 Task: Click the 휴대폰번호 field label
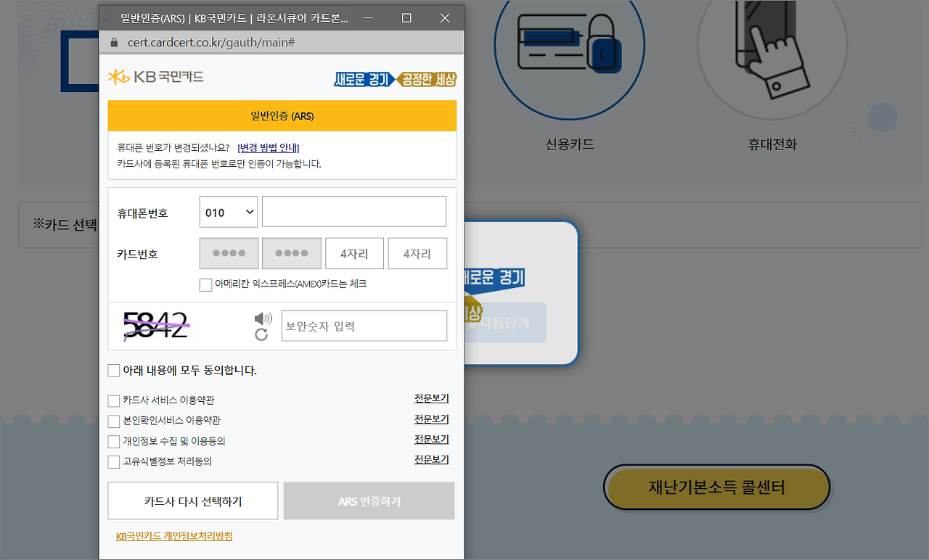pos(142,213)
